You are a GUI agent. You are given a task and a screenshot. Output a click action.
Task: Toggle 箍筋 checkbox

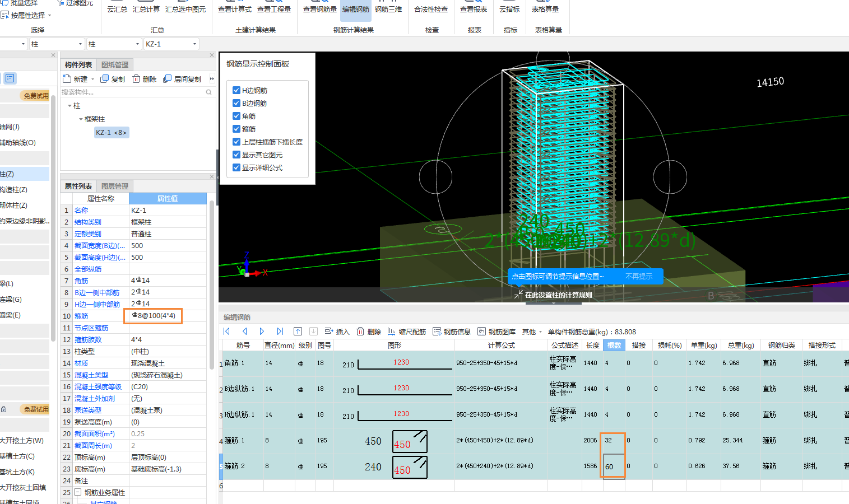click(x=236, y=129)
